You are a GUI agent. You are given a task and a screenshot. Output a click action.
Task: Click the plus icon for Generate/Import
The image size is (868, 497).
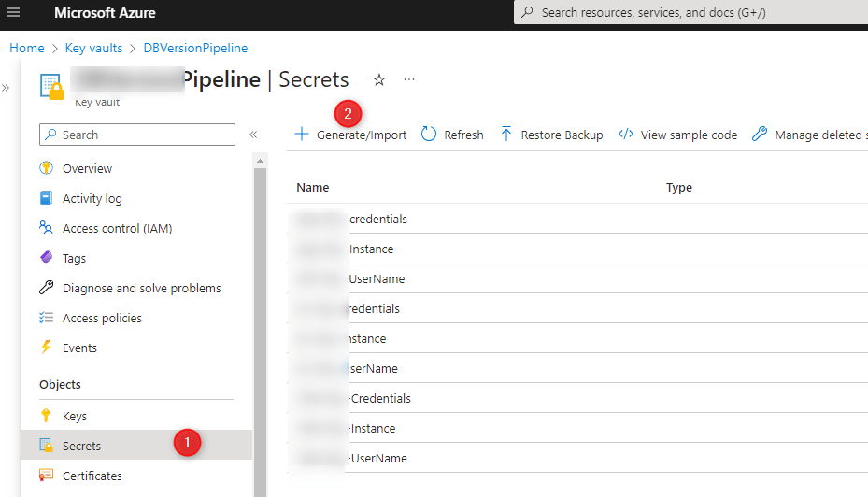pos(302,134)
